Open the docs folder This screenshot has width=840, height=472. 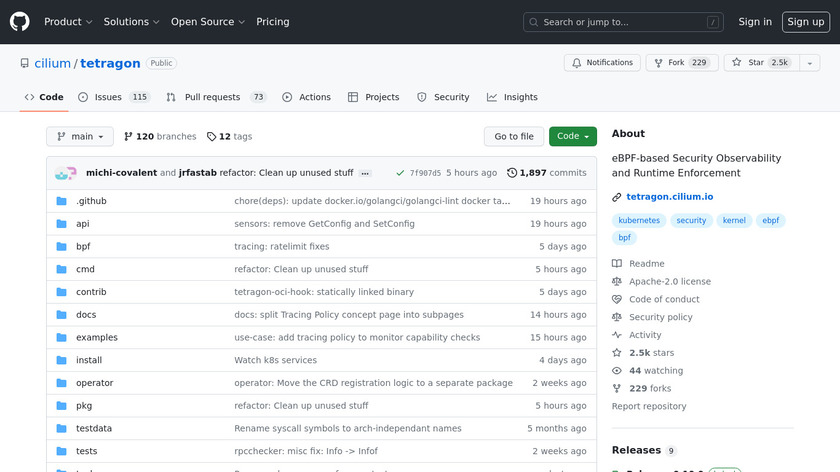[86, 315]
